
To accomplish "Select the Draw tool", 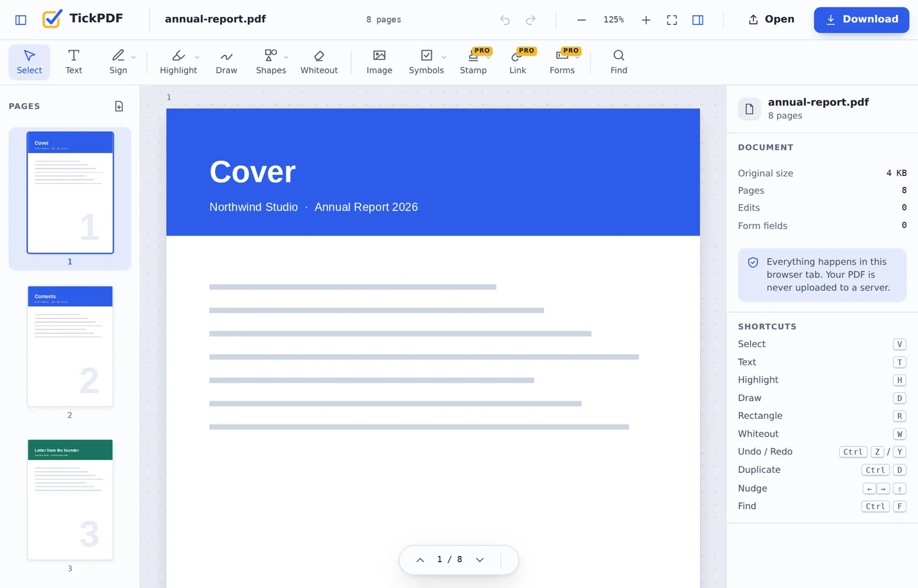I will 227,62.
